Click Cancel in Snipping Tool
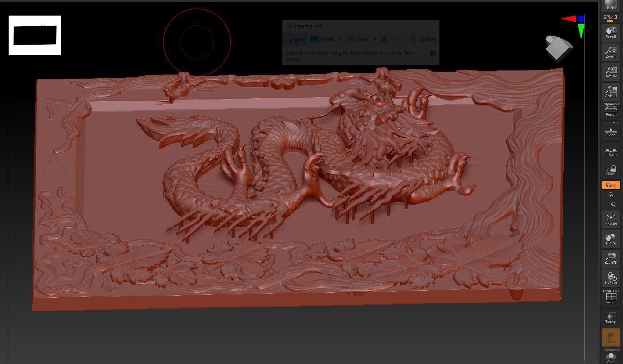The height and width of the screenshot is (364, 623). (x=392, y=39)
